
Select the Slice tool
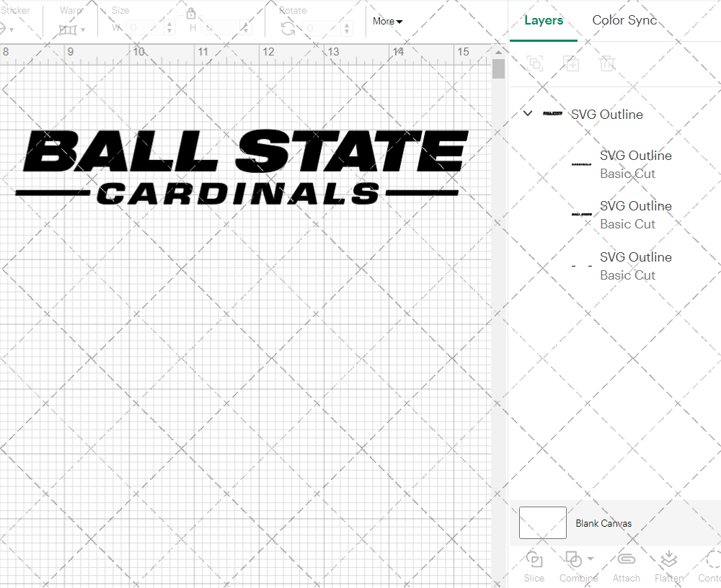[534, 566]
